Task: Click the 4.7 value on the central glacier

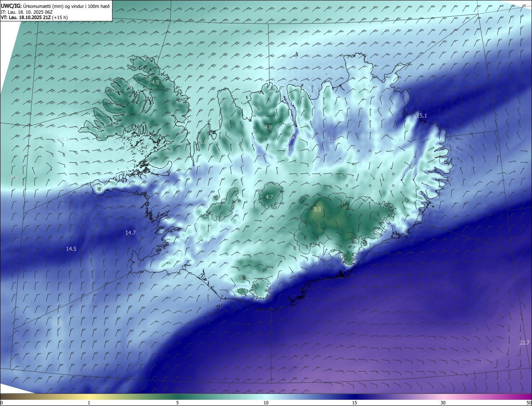Action: coord(269,197)
